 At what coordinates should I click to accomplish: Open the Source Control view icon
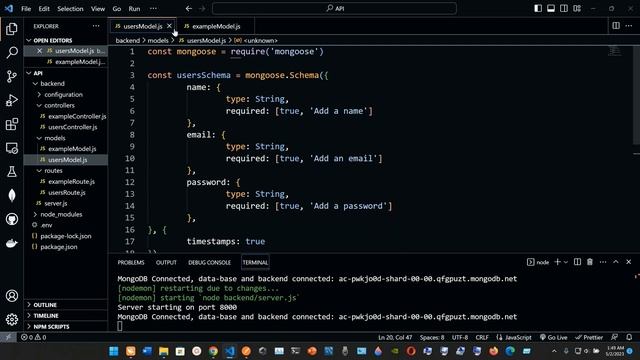[x=12, y=76]
